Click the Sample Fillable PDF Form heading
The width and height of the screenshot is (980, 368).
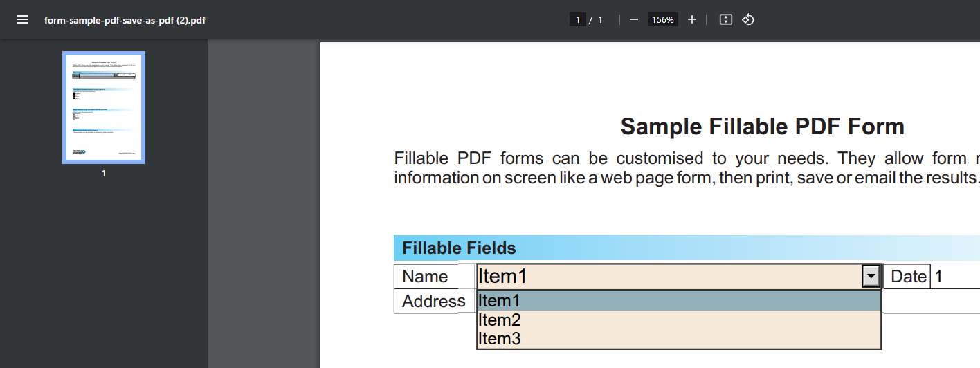tap(762, 127)
